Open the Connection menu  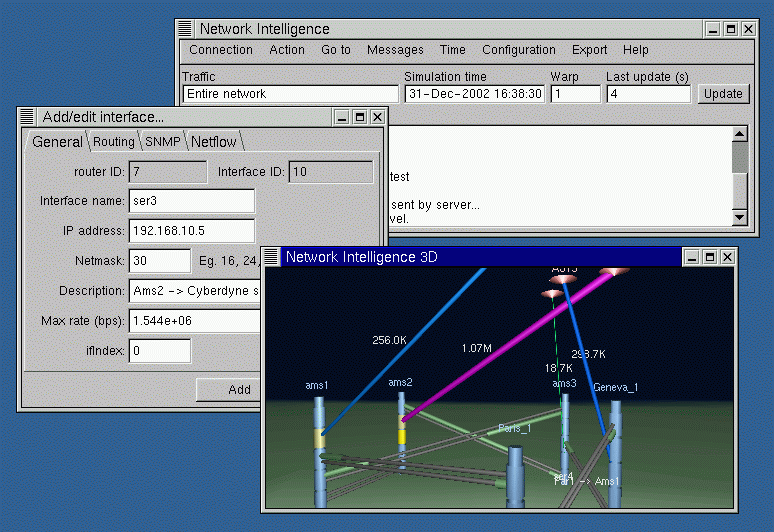[x=221, y=50]
